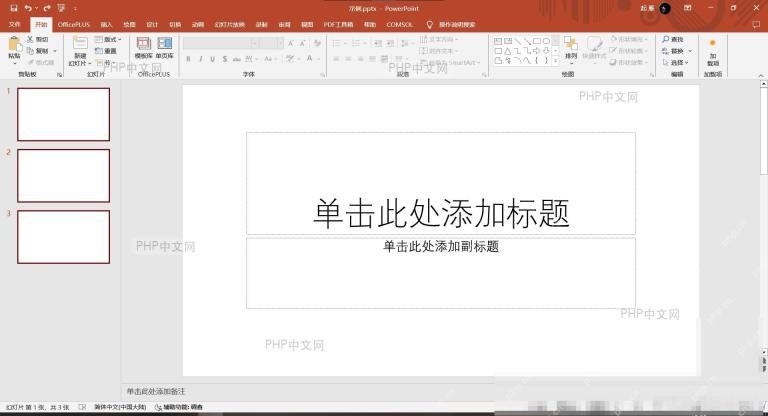
Task: Switch to the Insert (插入) tab
Action: pyautogui.click(x=106, y=24)
